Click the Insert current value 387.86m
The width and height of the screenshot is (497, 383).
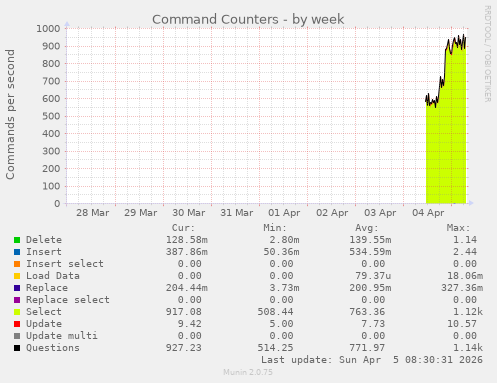(x=187, y=252)
